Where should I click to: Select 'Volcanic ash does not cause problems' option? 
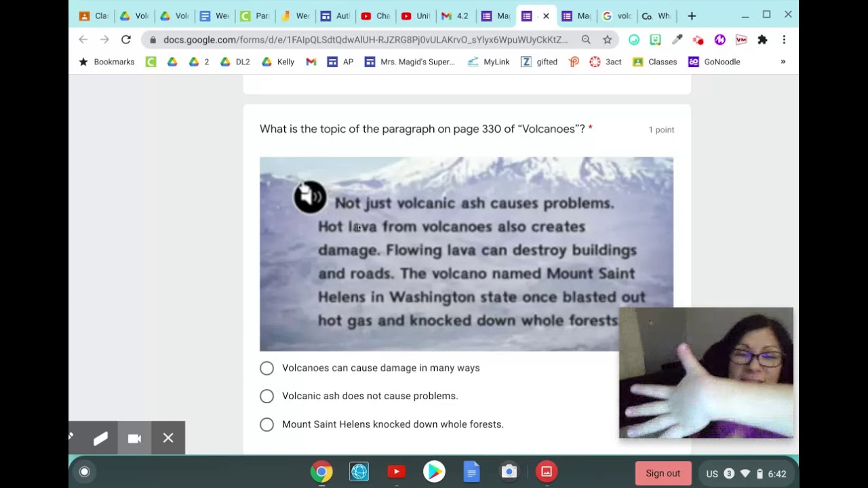pyautogui.click(x=267, y=396)
